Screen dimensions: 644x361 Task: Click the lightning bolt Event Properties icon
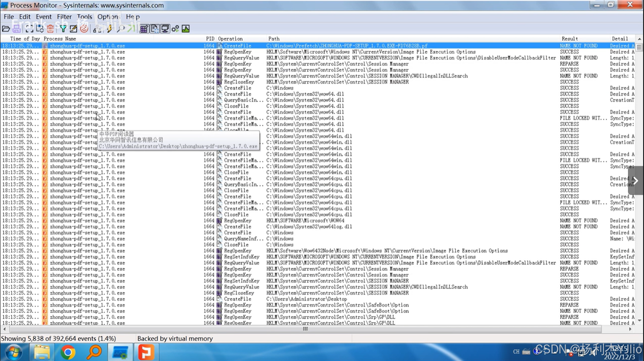pos(109,29)
